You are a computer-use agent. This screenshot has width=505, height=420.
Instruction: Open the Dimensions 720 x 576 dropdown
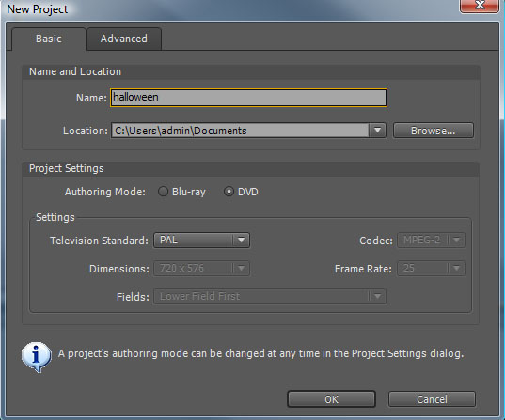point(201,268)
